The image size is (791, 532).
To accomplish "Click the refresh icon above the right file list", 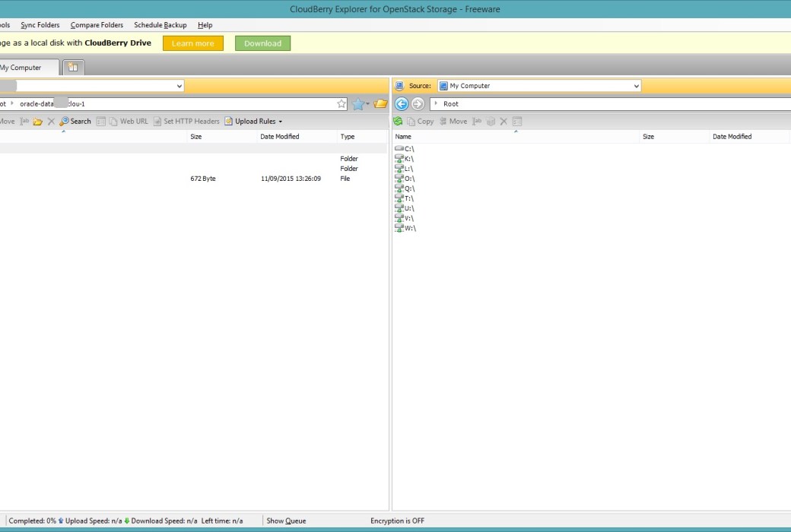I will tap(397, 121).
